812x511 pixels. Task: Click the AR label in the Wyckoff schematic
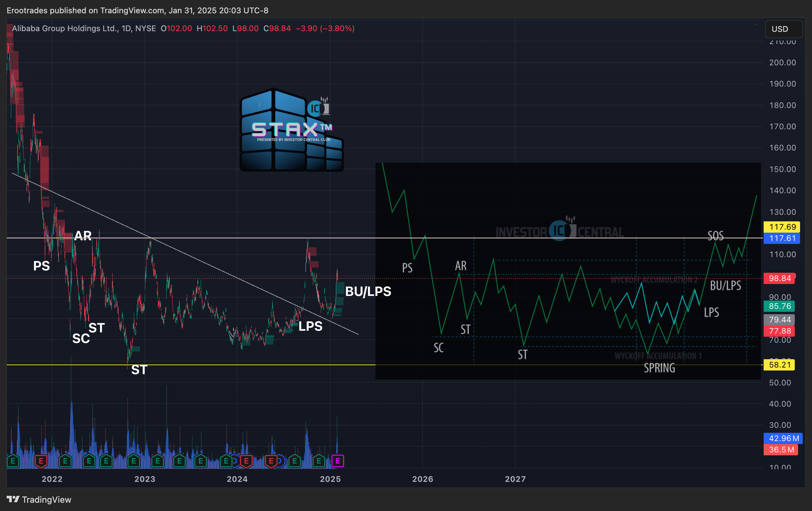(x=461, y=266)
